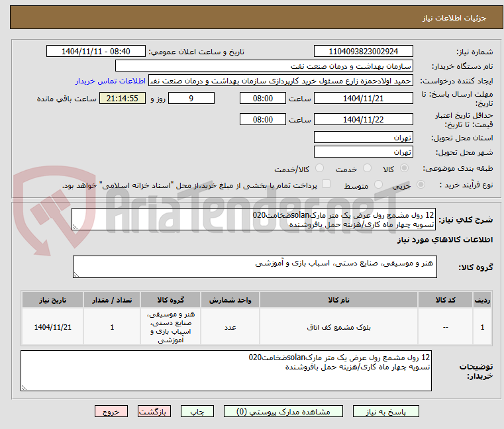Click the unit cell عدد
Viewport: 504px width, 429px height.
pyautogui.click(x=230, y=327)
